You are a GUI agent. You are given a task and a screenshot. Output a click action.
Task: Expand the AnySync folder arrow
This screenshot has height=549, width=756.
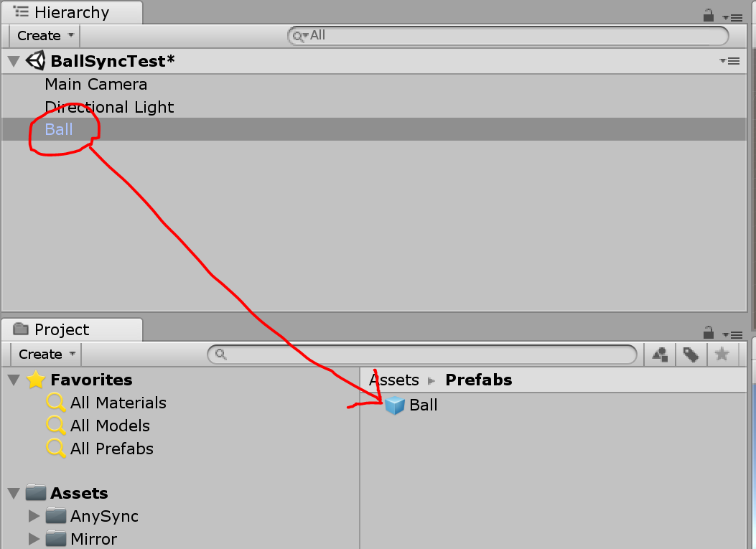point(33,516)
